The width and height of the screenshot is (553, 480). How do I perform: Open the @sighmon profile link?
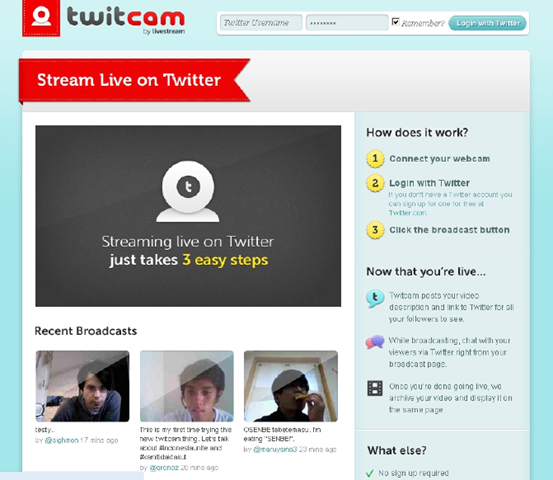pyautogui.click(x=62, y=440)
